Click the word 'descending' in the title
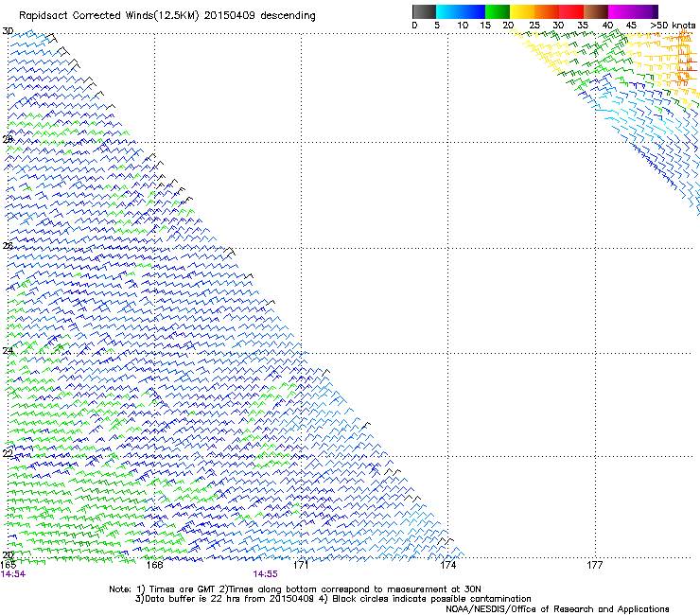700x615 pixels. (x=288, y=16)
